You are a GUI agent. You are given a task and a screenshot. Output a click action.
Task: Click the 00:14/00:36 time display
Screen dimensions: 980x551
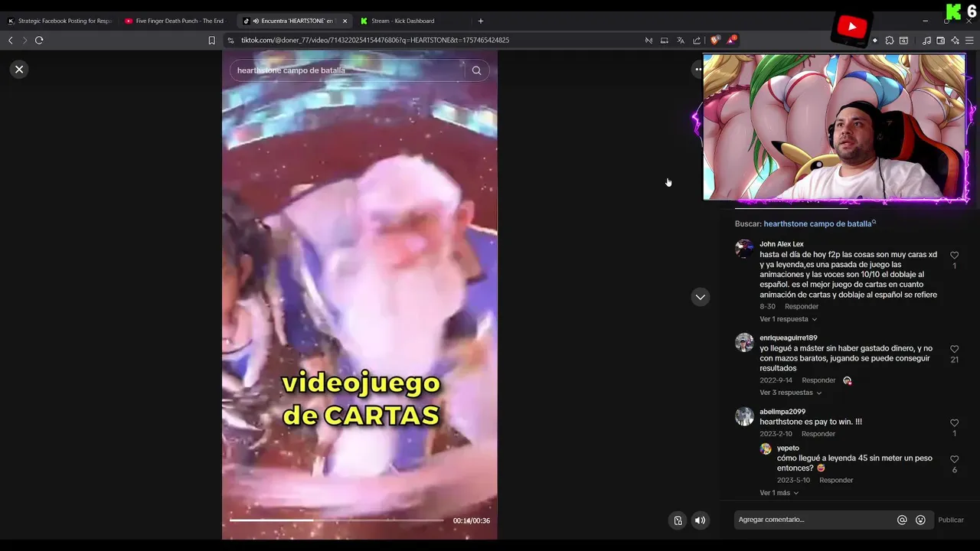click(472, 520)
